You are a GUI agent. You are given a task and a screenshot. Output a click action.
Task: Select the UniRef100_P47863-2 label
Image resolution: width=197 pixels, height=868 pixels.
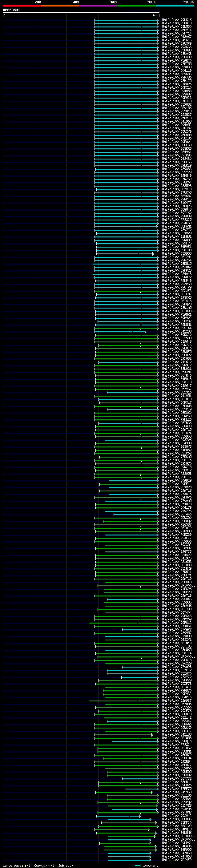pyautogui.click(x=179, y=853)
